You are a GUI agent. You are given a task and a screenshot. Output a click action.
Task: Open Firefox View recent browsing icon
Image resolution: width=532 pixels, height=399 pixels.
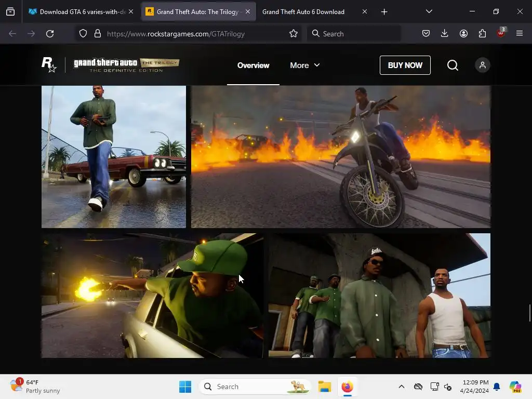10,12
